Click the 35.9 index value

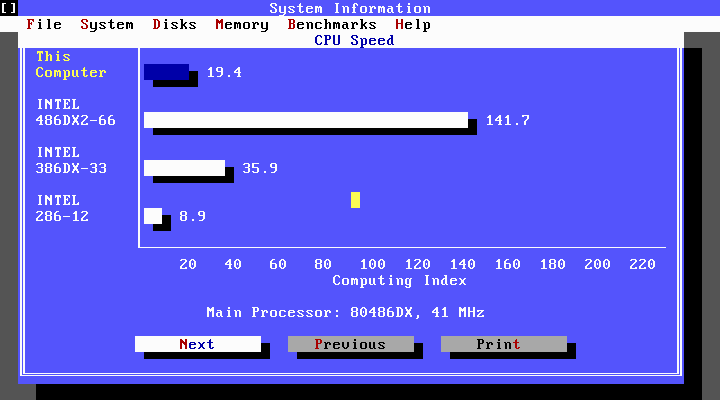point(260,168)
